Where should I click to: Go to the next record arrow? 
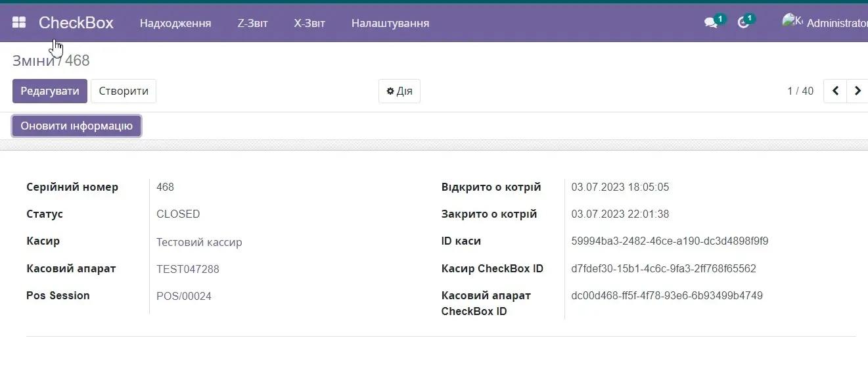pos(857,91)
